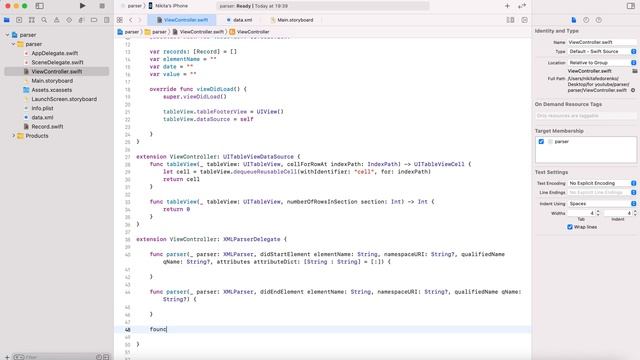The width and height of the screenshot is (640, 360).
Task: Open the Type dropdown Default - Swift Source
Action: [x=602, y=51]
